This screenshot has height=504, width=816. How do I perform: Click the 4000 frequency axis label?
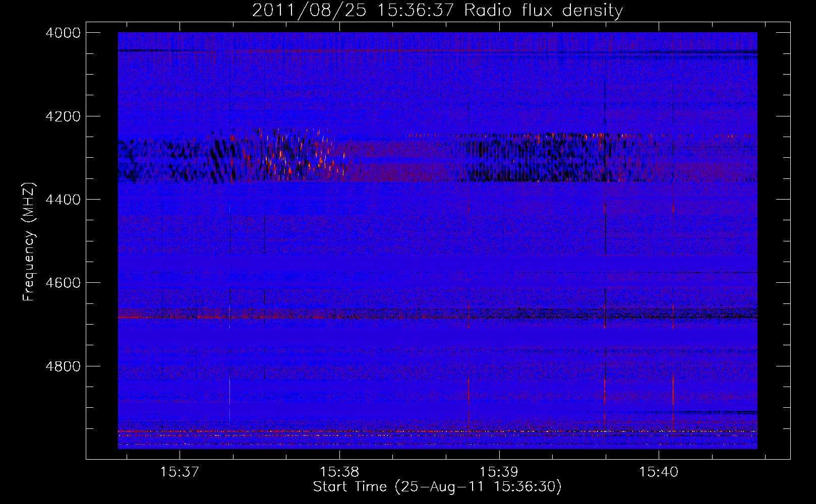(63, 33)
